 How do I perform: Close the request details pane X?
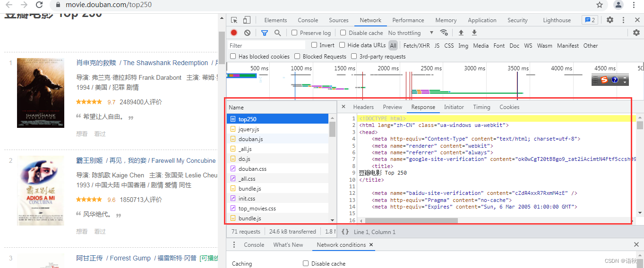click(x=343, y=107)
